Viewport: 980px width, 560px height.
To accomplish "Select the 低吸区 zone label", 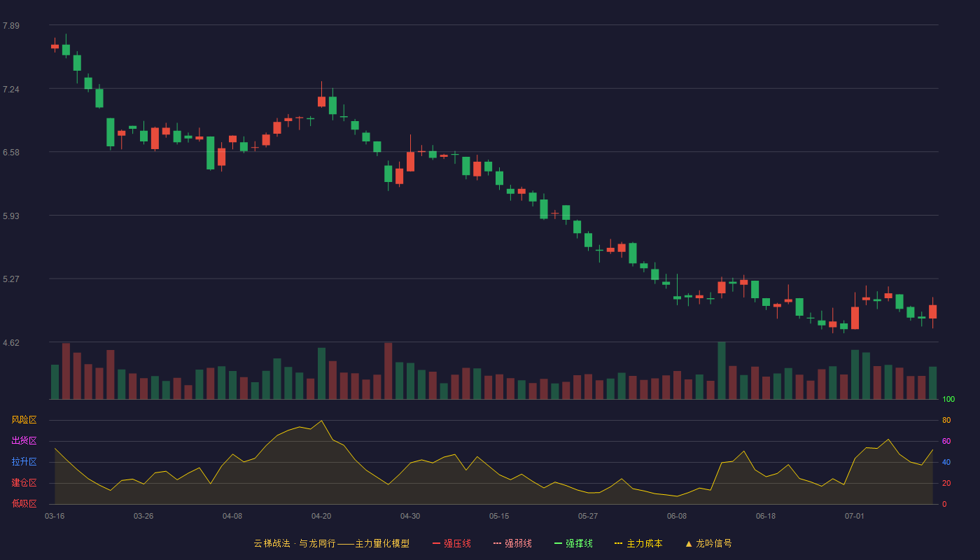I will point(24,503).
